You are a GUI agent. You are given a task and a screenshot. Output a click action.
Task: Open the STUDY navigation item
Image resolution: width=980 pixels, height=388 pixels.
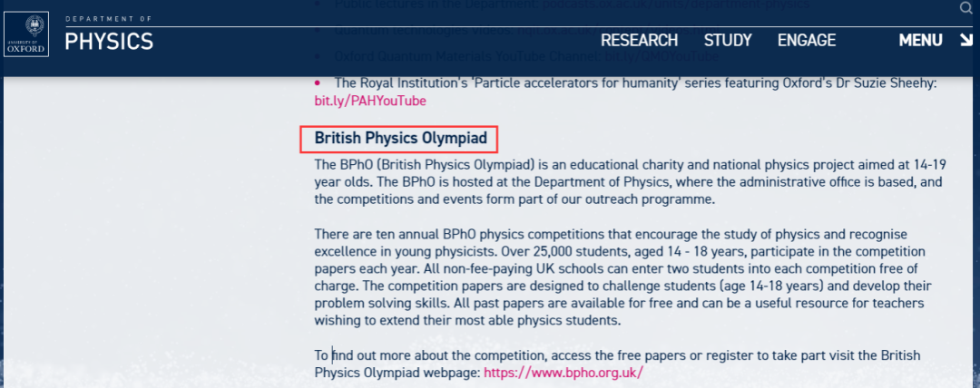tap(728, 41)
